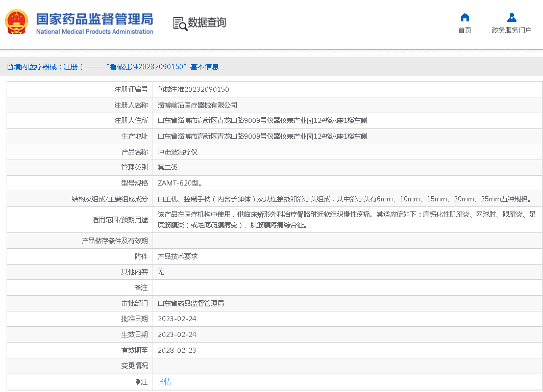Click the 批准日期 row date value
543x392 pixels.
[177, 319]
